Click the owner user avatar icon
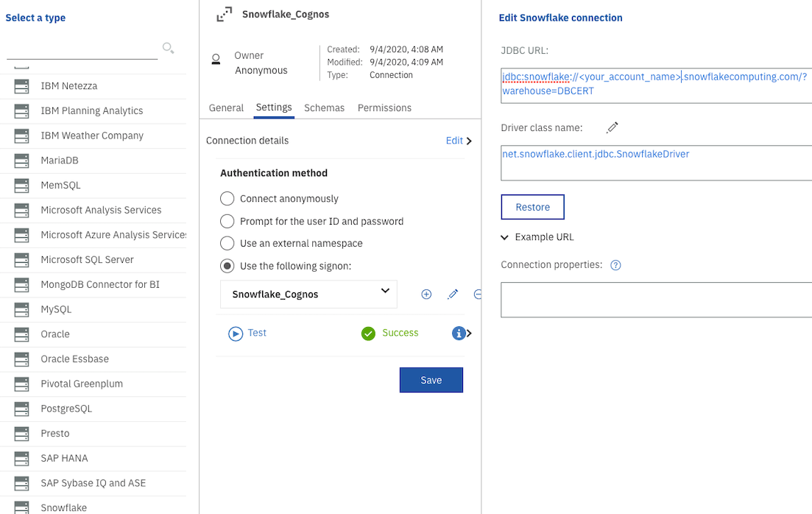The image size is (812, 514). 216,59
